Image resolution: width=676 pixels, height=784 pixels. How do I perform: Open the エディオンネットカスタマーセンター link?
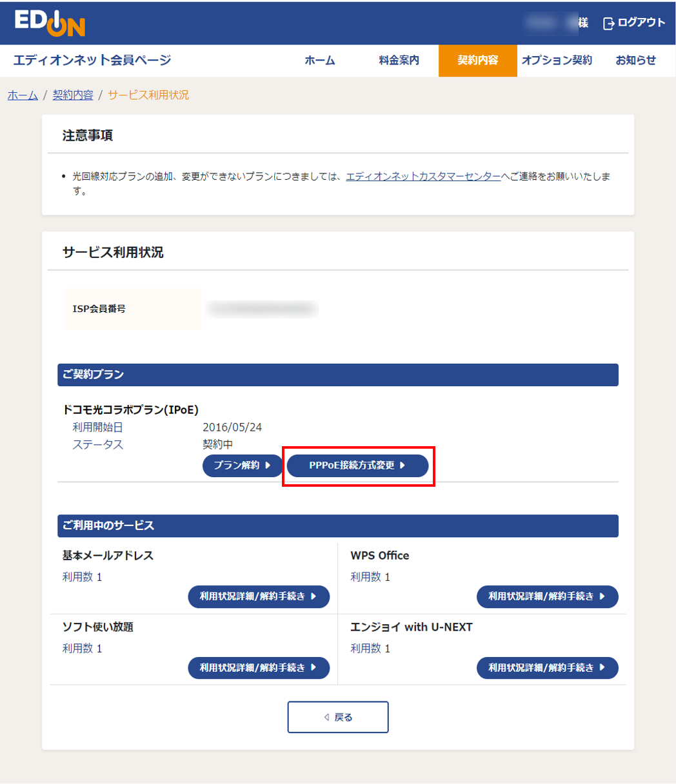click(423, 176)
